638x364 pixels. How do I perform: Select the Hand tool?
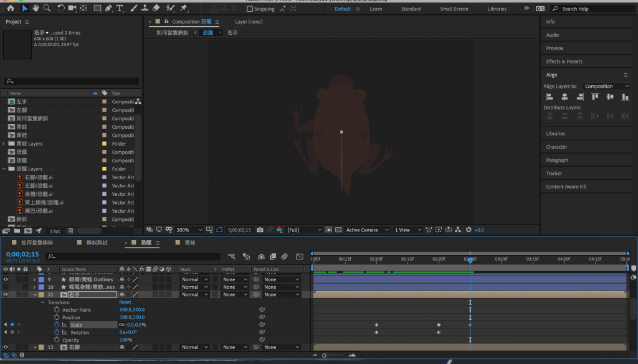point(36,9)
